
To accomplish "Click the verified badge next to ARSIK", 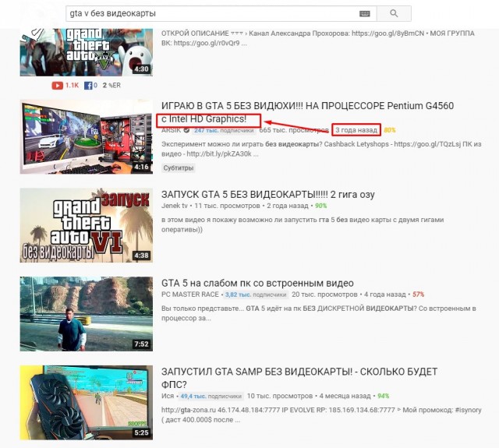I will pos(187,130).
